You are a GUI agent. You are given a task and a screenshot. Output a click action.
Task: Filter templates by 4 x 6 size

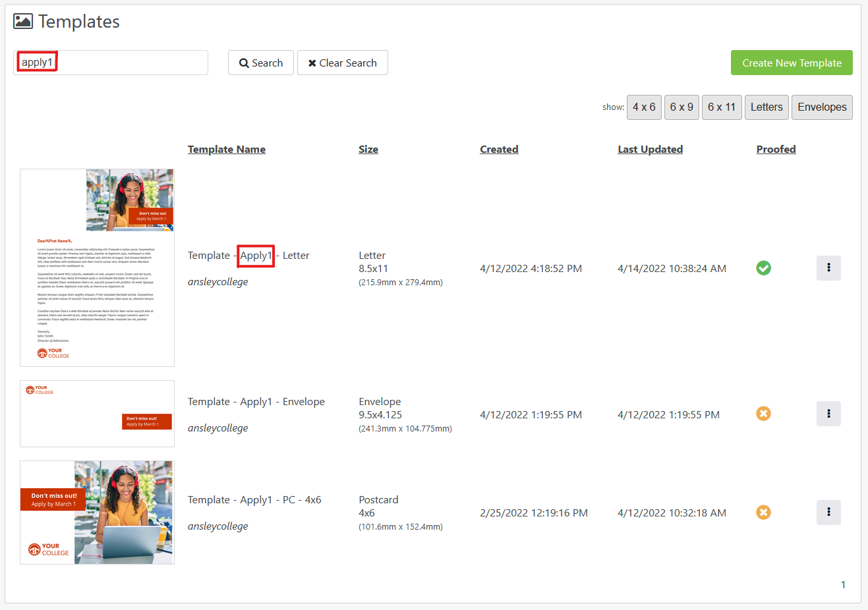[x=644, y=107]
